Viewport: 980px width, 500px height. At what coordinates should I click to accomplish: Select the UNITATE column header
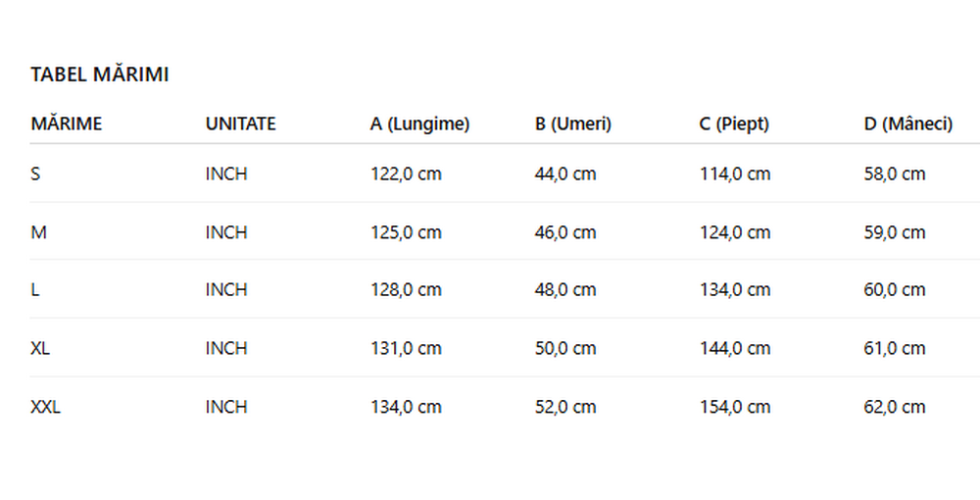pyautogui.click(x=241, y=124)
